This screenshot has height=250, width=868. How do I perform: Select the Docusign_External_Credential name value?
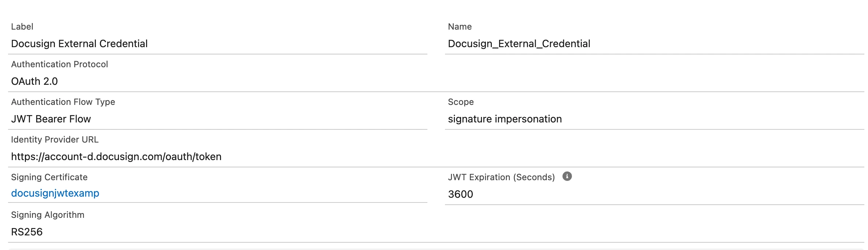click(x=519, y=43)
